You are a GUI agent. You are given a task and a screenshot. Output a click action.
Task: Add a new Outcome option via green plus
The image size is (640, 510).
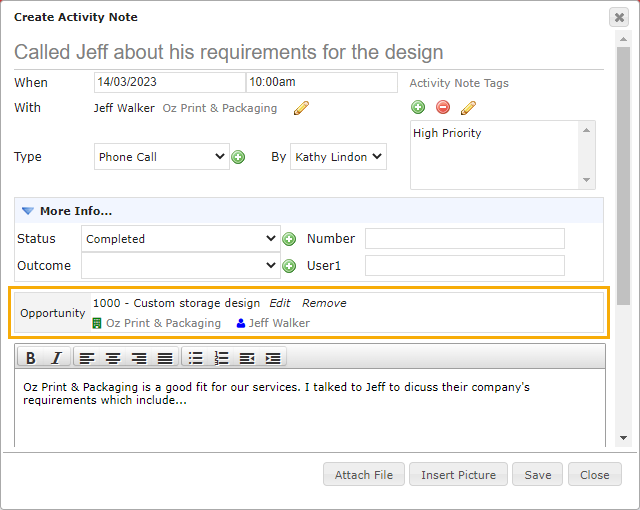[x=289, y=266]
